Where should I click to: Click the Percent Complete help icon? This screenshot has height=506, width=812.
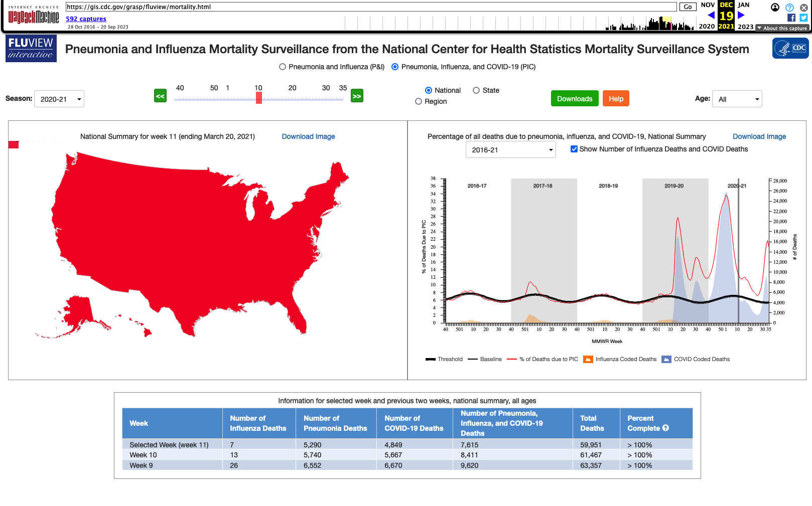[x=665, y=428]
